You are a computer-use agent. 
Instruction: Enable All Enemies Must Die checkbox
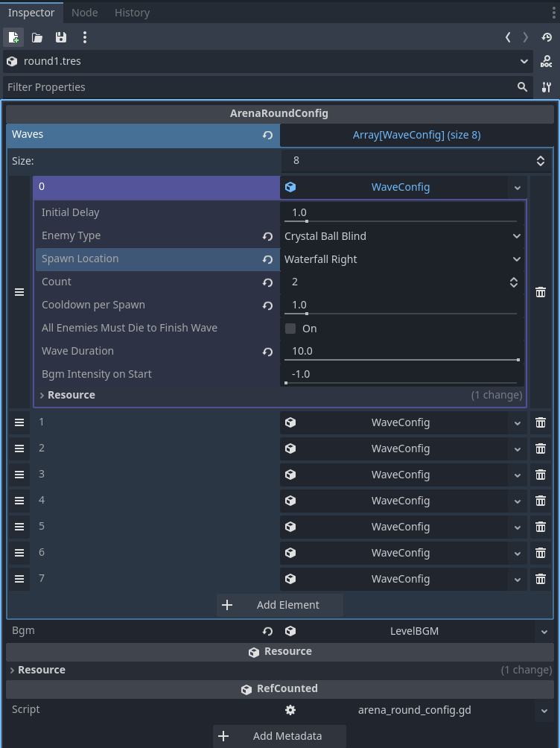tap(290, 329)
